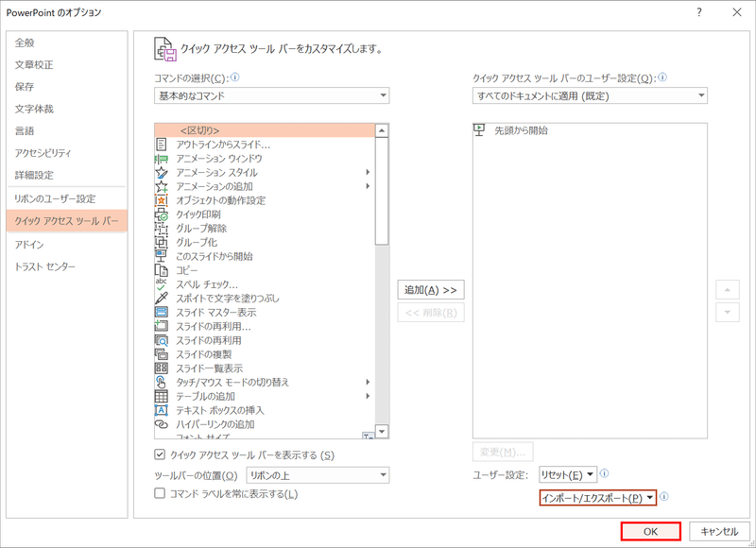This screenshot has height=548, width=756.
Task: Expand submenu arrow for アニメーション スタイル
Action: point(368,172)
